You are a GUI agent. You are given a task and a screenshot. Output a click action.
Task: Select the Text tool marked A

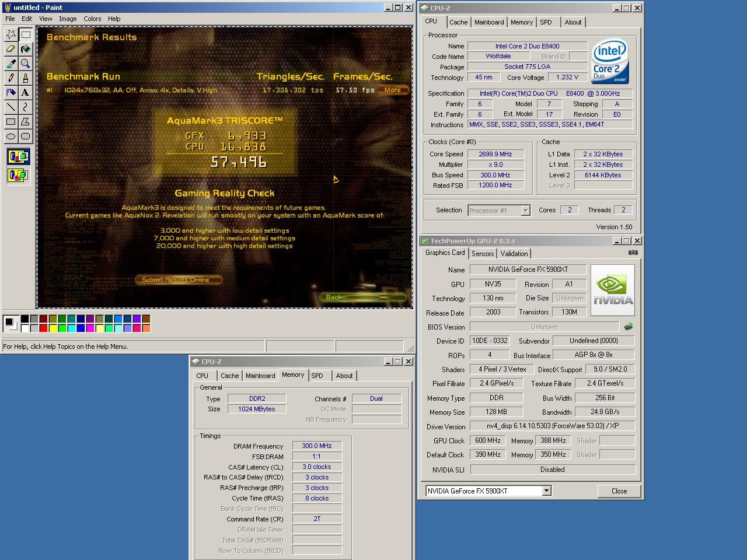[x=26, y=92]
